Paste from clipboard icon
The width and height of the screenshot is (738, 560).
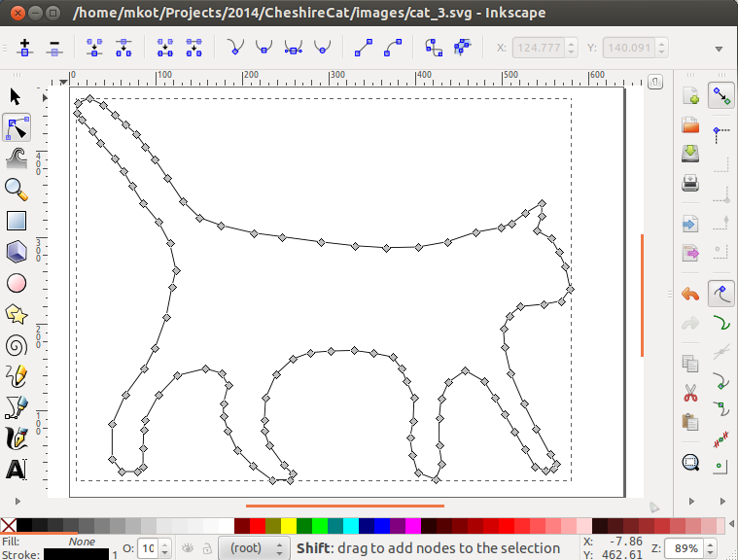click(690, 422)
